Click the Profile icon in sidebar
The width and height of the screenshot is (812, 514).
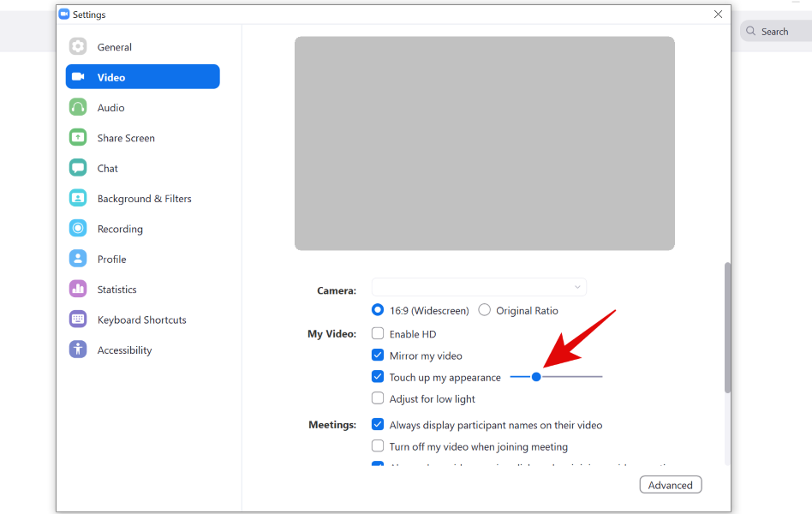(x=78, y=260)
